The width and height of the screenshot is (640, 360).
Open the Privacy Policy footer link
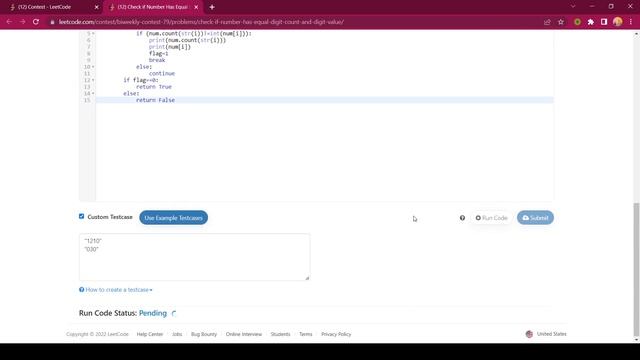point(336,334)
